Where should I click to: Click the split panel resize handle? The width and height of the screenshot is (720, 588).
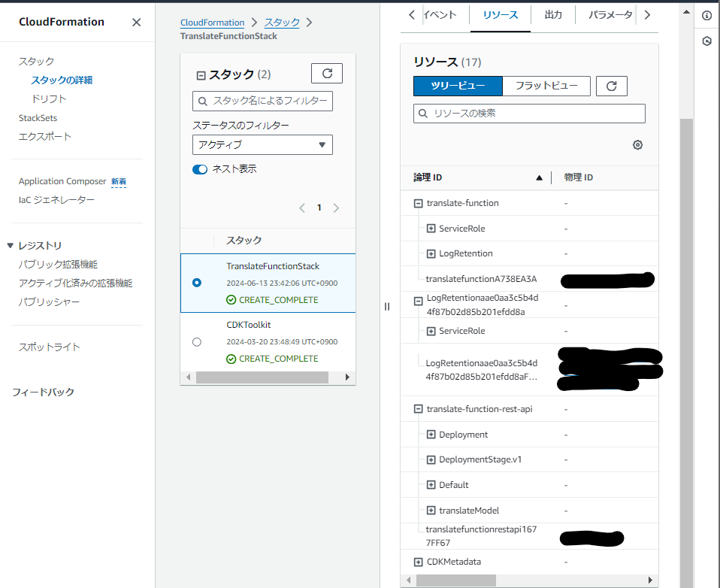pyautogui.click(x=387, y=306)
